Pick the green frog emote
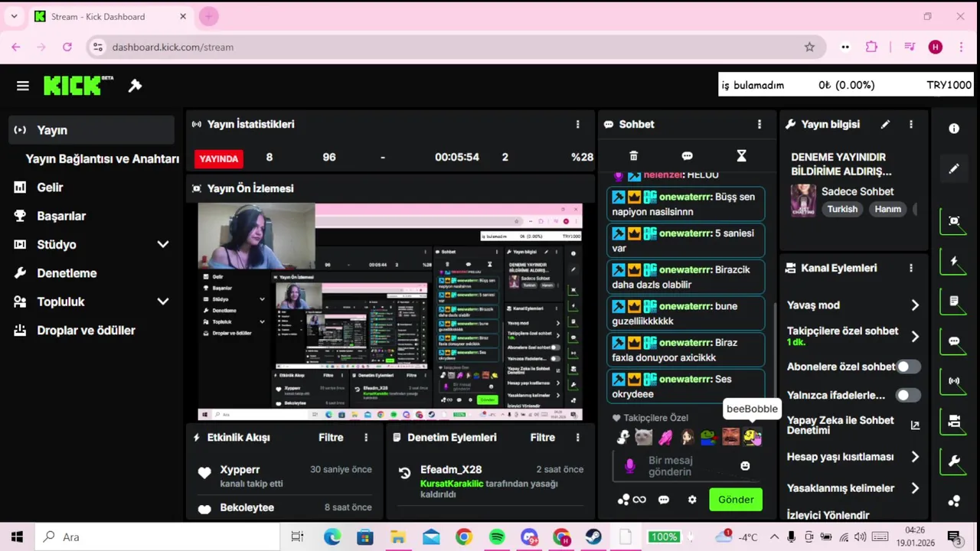Image resolution: width=980 pixels, height=551 pixels. (709, 437)
